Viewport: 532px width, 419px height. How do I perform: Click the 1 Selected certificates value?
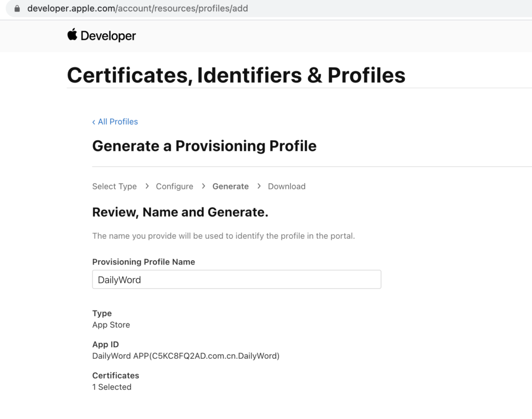112,387
